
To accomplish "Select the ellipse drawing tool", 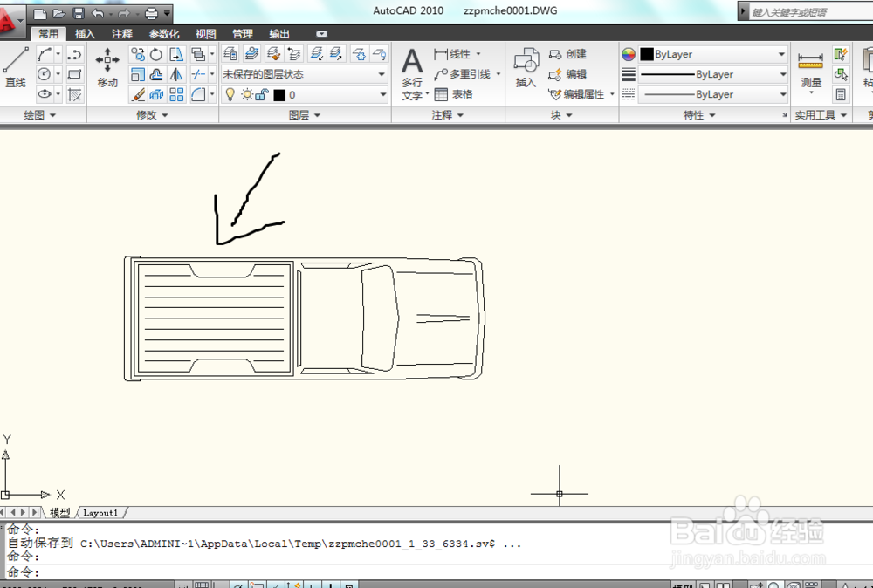I will tap(45, 94).
